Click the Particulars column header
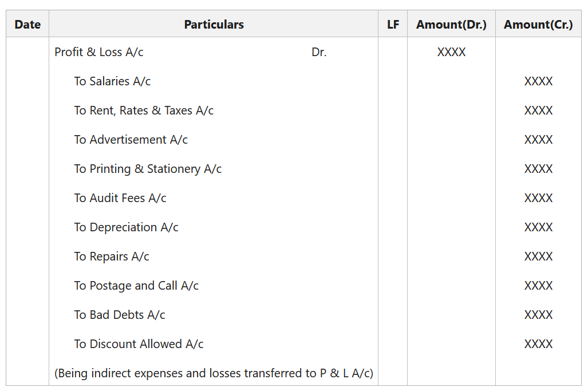588x391 pixels. pyautogui.click(x=214, y=25)
